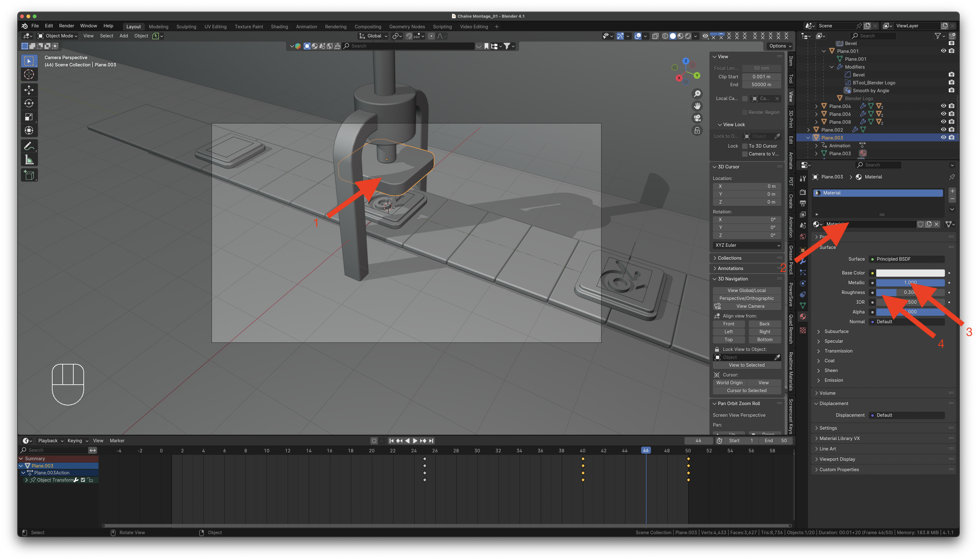The width and height of the screenshot is (977, 560).
Task: Open the XYZ Euler rotation mode dropdown
Action: point(747,246)
